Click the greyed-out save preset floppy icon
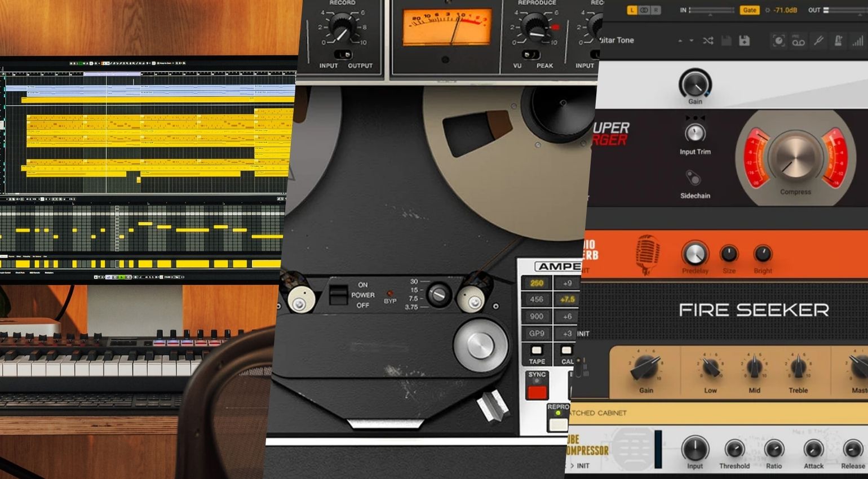The height and width of the screenshot is (479, 868). [x=727, y=41]
